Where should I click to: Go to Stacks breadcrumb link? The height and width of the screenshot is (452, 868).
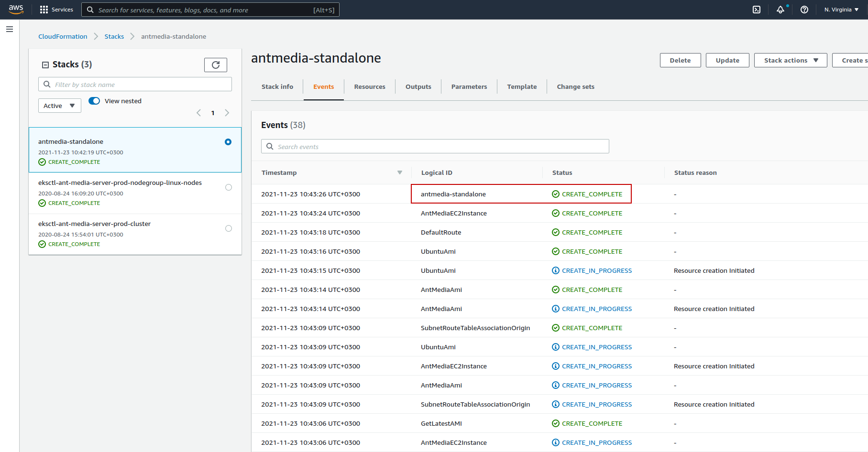(x=114, y=36)
